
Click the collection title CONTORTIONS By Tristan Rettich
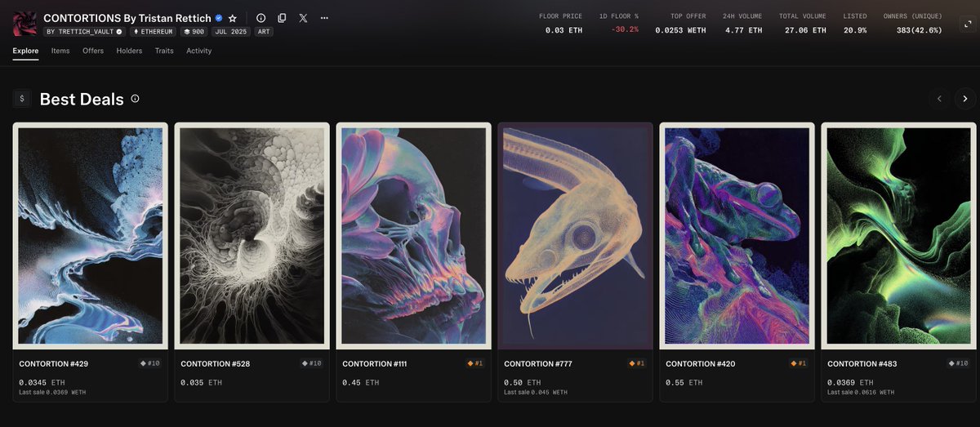point(127,18)
